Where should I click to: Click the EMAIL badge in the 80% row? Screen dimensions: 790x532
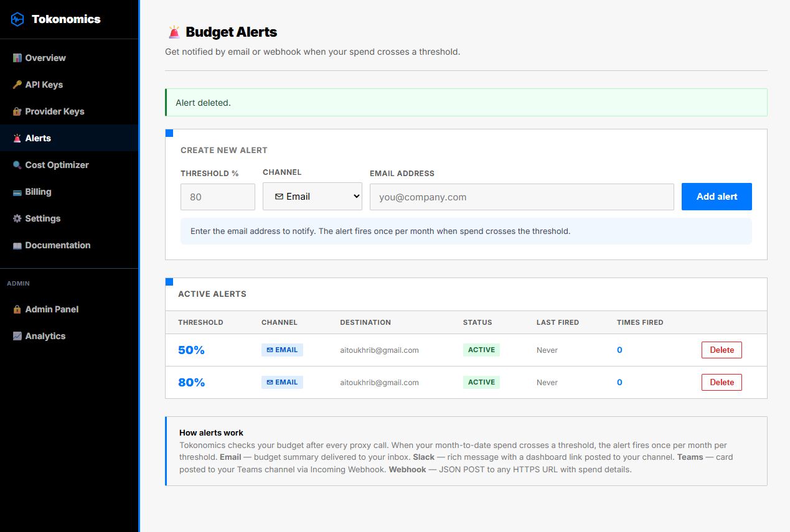282,382
